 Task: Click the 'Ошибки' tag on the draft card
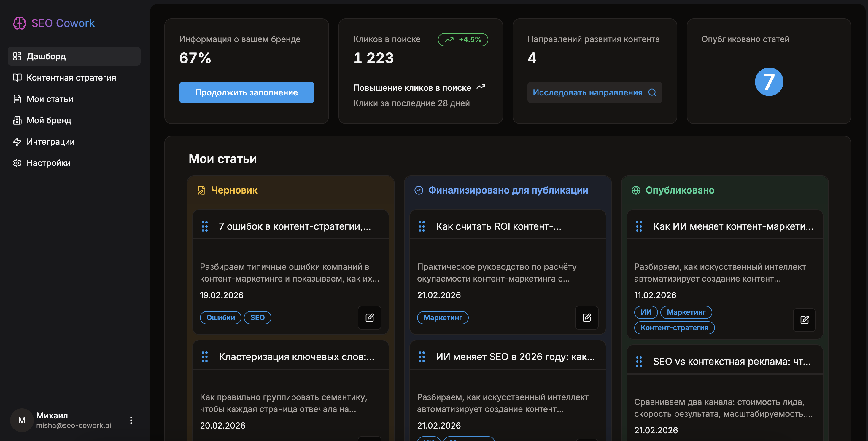pyautogui.click(x=220, y=317)
